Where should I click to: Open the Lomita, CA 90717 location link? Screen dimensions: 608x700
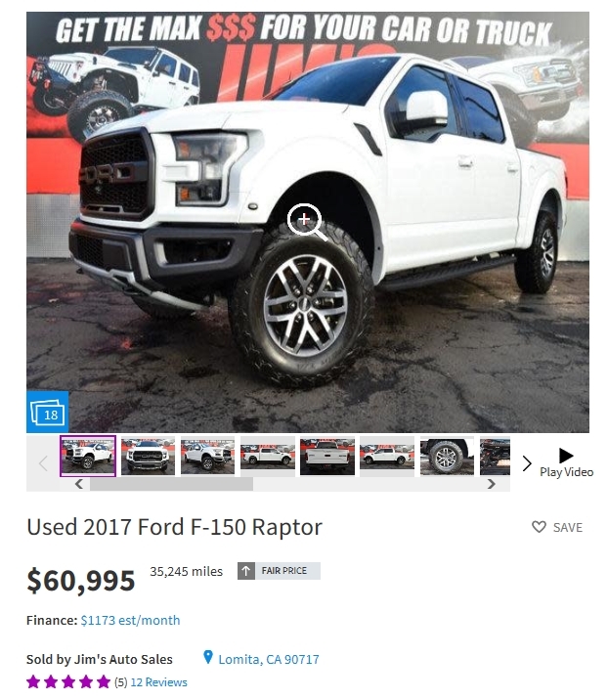point(269,659)
